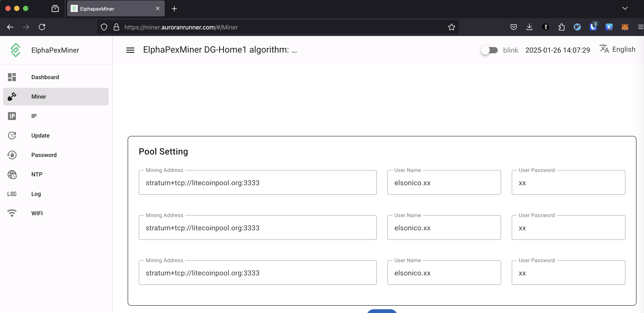Edit the first pool Mining Address
Screen dimensions: 644x313
pos(258,183)
